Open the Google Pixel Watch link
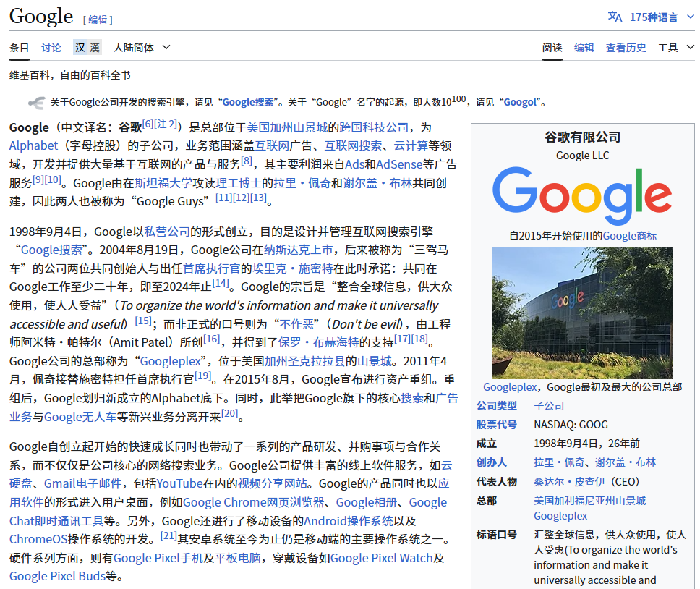This screenshot has width=700, height=589. point(382,558)
